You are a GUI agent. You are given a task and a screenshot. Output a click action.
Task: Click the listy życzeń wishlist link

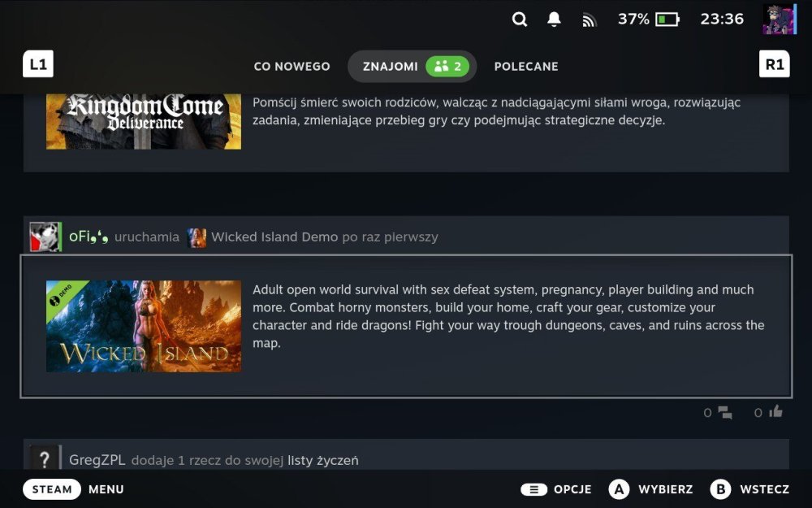(322, 461)
